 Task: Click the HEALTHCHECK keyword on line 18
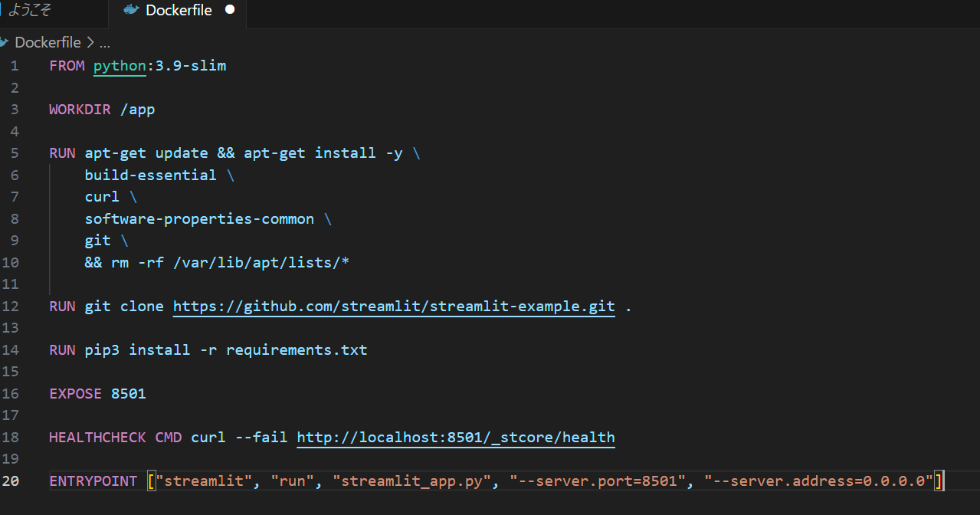click(97, 437)
